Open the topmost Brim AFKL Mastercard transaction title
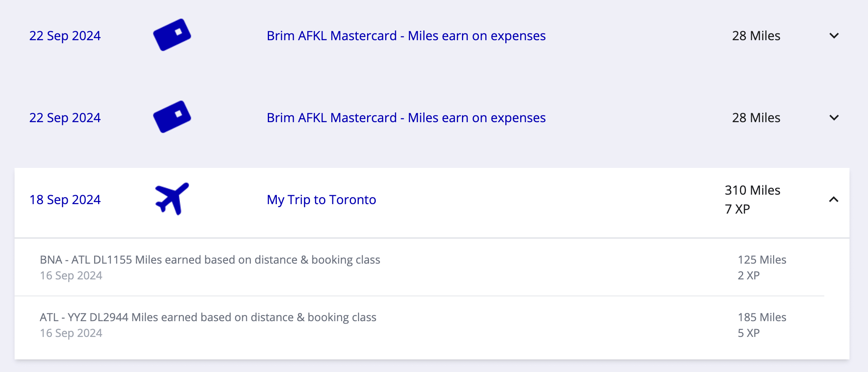Image resolution: width=868 pixels, height=372 pixels. [406, 36]
